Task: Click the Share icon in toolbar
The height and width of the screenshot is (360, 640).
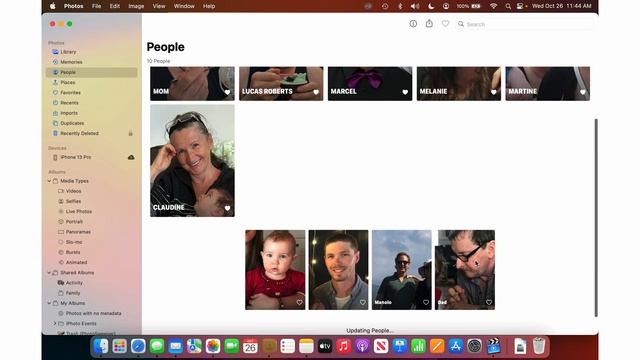Action: coord(429,24)
